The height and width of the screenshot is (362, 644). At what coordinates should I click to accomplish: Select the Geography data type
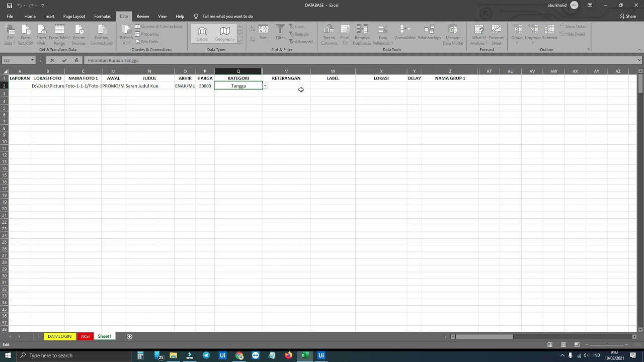point(225,34)
